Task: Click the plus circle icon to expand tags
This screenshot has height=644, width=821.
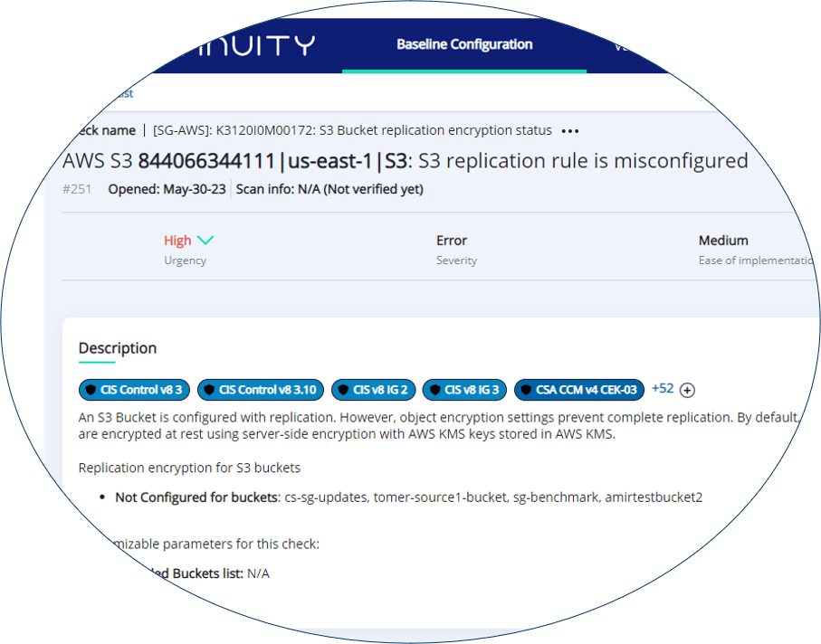Action: 687,390
